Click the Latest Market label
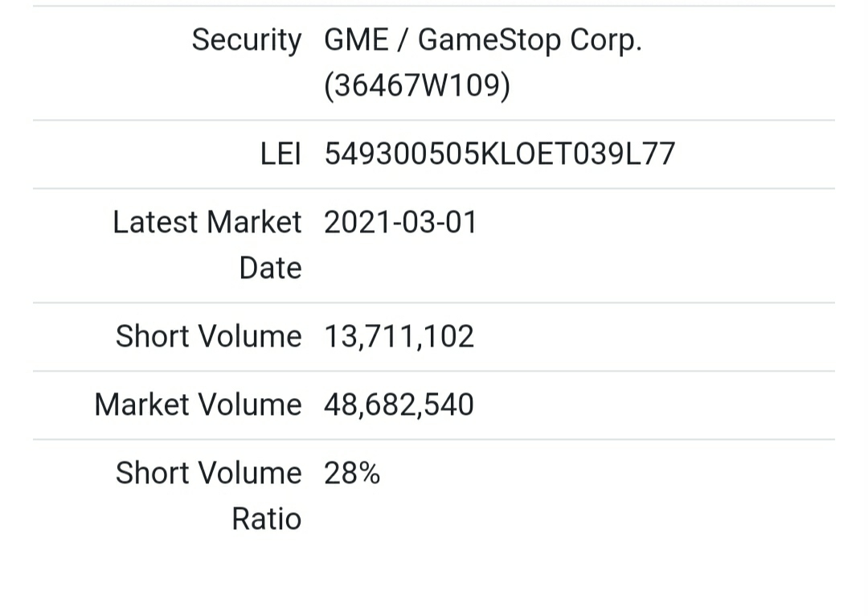 click(207, 222)
